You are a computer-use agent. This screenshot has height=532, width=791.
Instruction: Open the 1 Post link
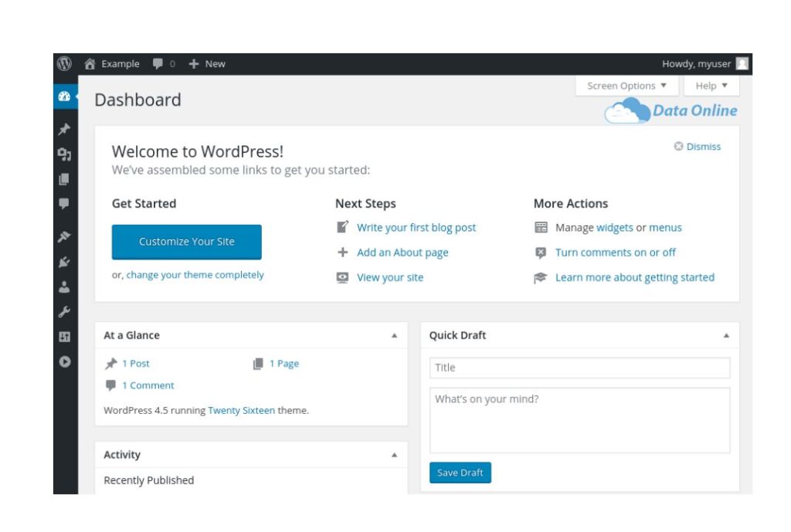pyautogui.click(x=136, y=364)
